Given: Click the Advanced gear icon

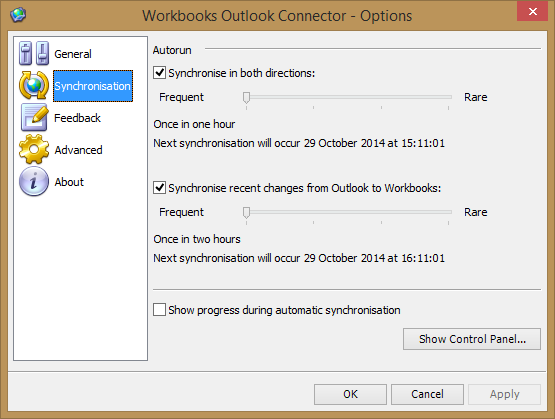Looking at the screenshot, I should point(34,149).
